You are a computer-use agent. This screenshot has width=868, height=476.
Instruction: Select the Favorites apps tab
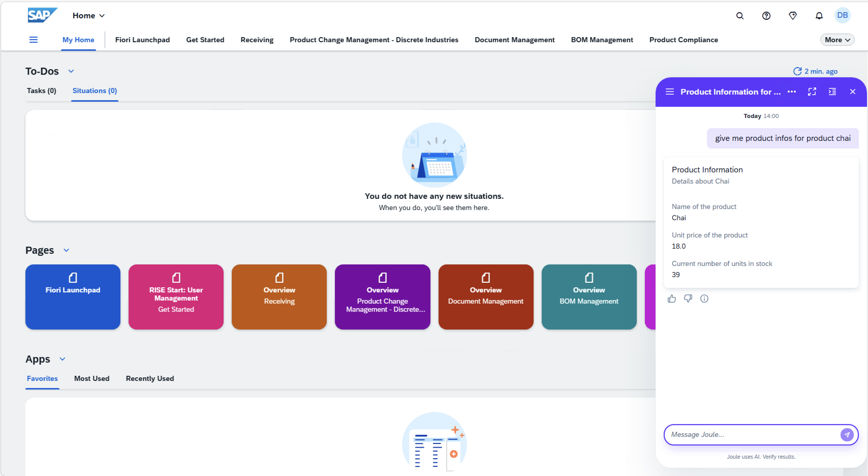(x=42, y=379)
